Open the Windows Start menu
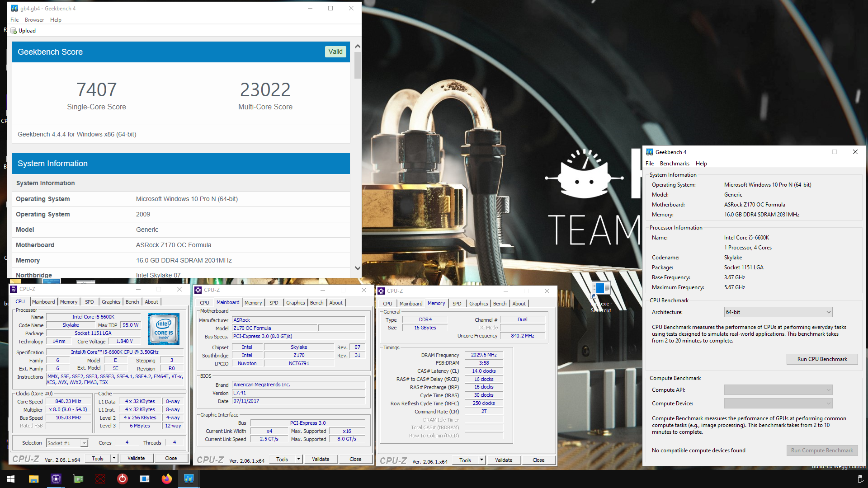This screenshot has height=488, width=868. [x=11, y=479]
